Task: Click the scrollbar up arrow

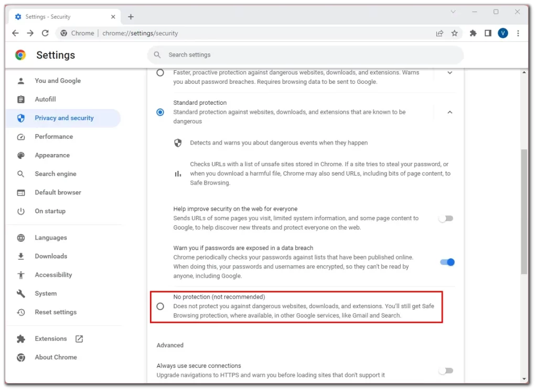Action: coord(524,72)
